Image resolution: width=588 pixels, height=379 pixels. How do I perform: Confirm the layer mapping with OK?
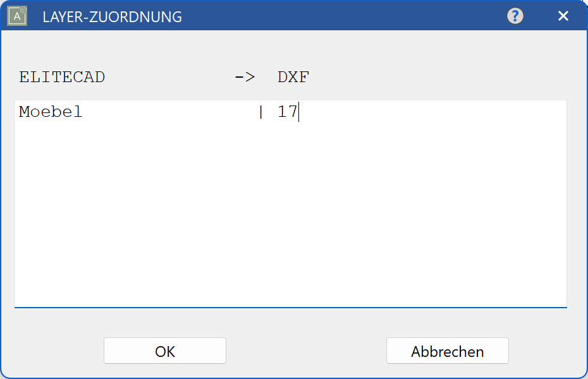(x=164, y=351)
